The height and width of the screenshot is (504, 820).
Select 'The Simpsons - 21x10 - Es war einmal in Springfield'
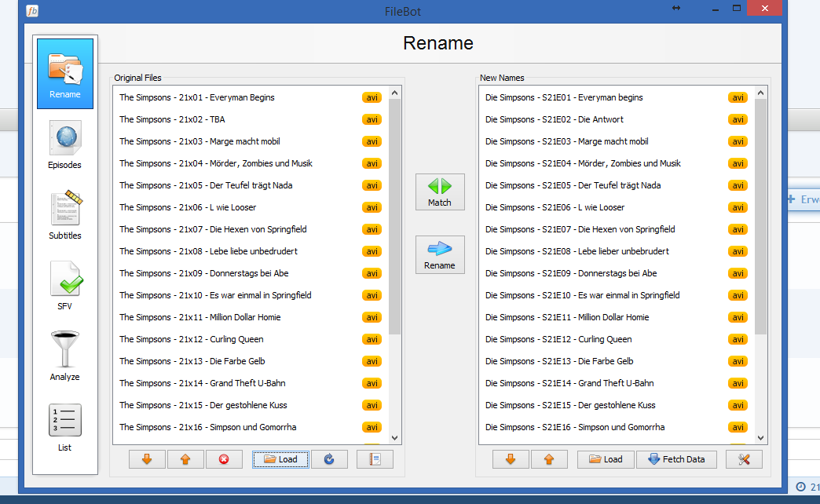[x=251, y=295]
